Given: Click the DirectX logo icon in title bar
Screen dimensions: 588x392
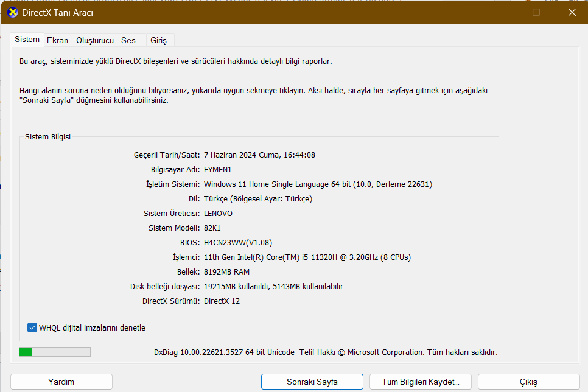Looking at the screenshot, I should (x=13, y=12).
